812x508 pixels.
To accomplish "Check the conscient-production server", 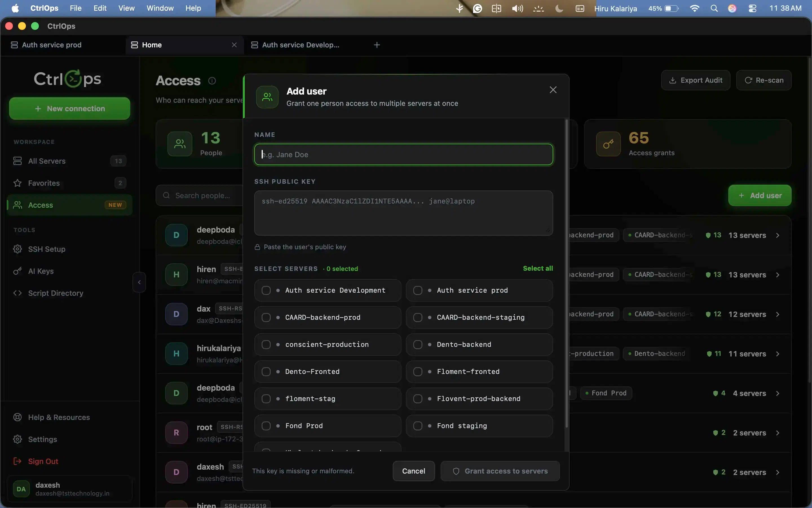I will (x=266, y=345).
